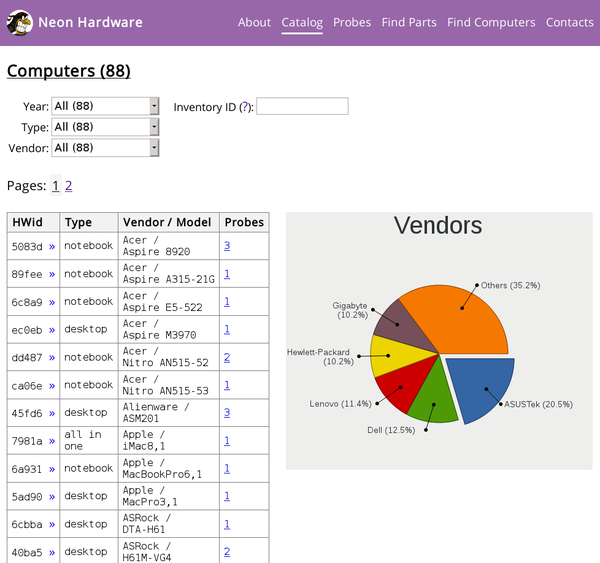Go to page 2 of results
Screen dimensions: 600x563
pyautogui.click(x=69, y=186)
